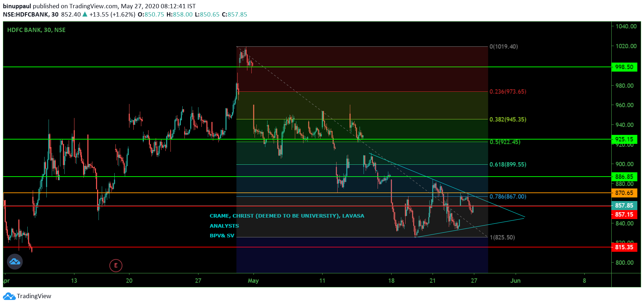Click the teal 857.85 current price label
644x305 pixels.
624,205
